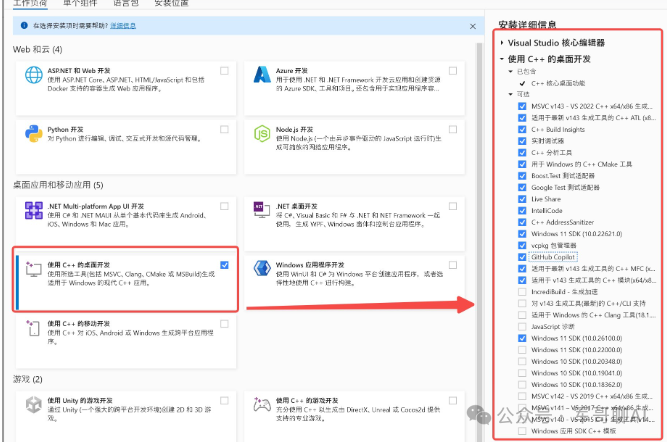This screenshot has width=667, height=442.
Task: Switch to the Installation locations (安装位置) tab
Action: (171, 3)
